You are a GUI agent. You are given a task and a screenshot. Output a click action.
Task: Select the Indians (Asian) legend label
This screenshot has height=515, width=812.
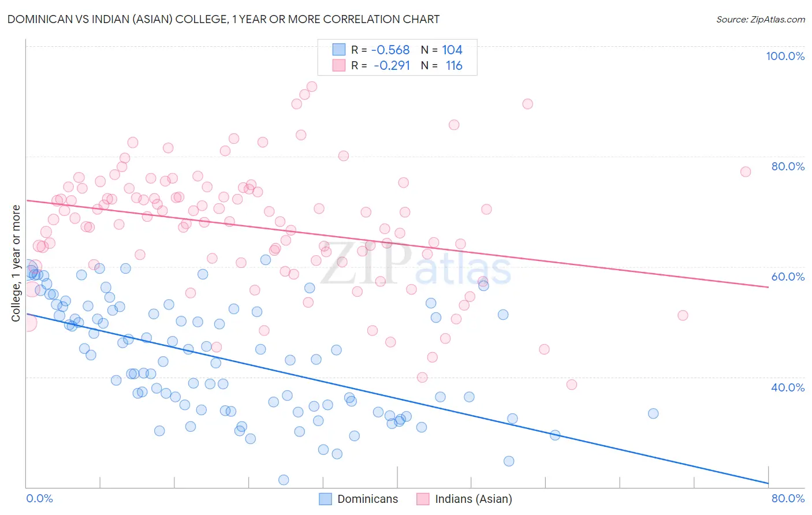(x=474, y=499)
